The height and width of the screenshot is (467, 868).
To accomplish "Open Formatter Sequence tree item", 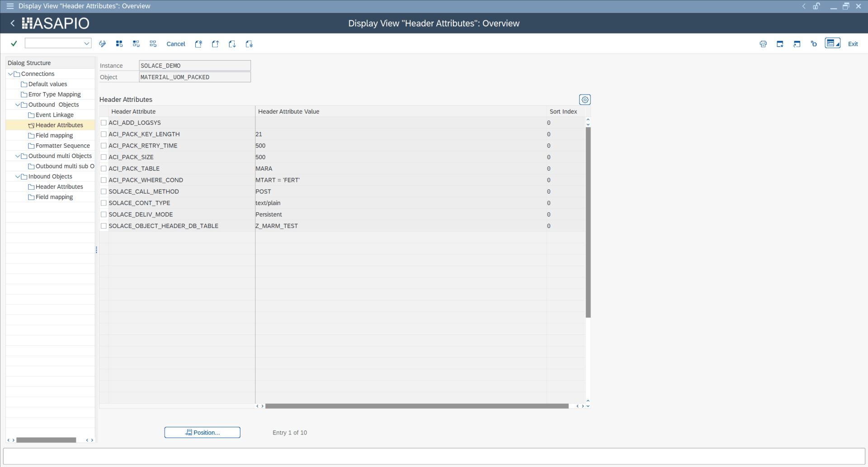I will [x=62, y=146].
